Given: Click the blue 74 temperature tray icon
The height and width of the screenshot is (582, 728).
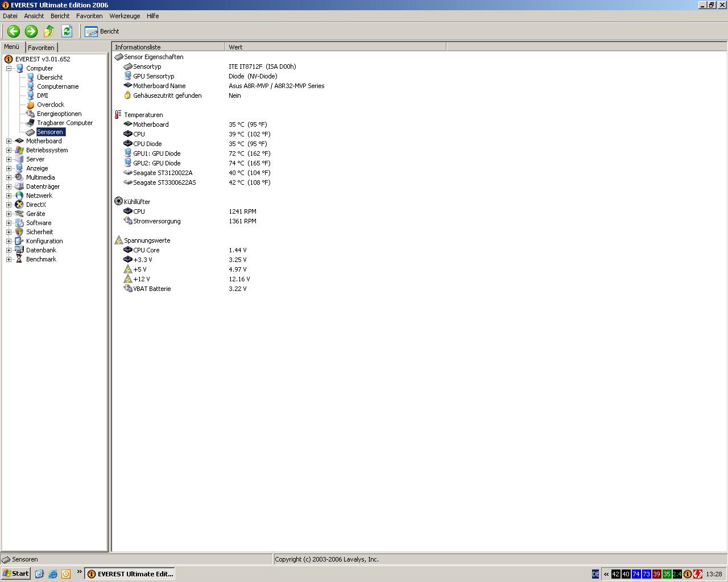Looking at the screenshot, I should pos(636,574).
